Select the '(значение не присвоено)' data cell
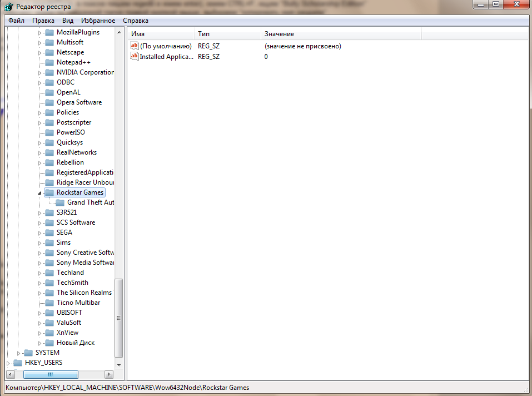The image size is (532, 396). [x=302, y=46]
